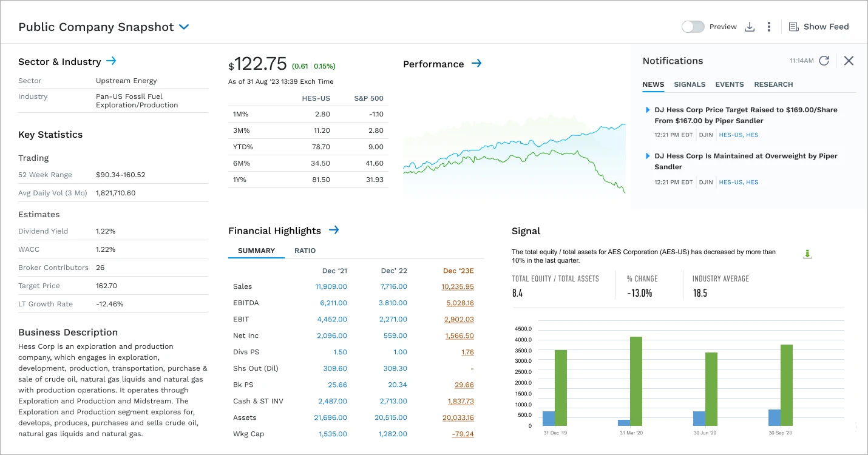The width and height of the screenshot is (868, 455).
Task: Toggle the Preview switch on
Action: pyautogui.click(x=692, y=27)
